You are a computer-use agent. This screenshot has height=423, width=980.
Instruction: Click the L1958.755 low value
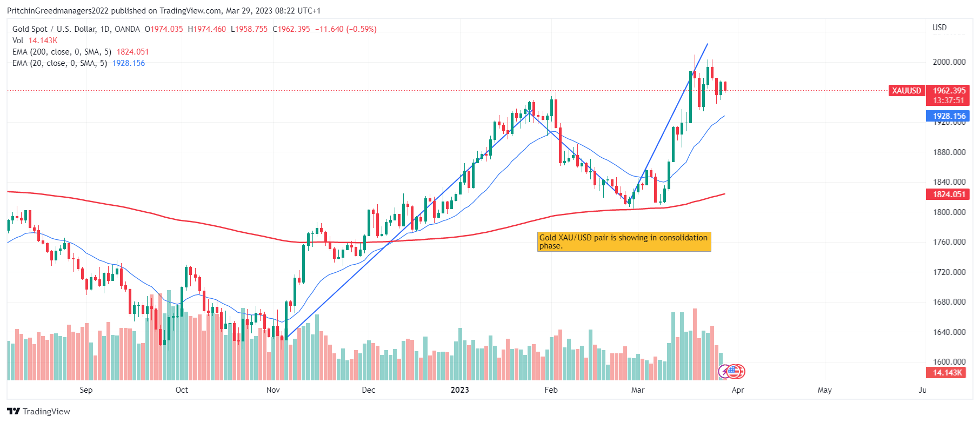point(249,29)
